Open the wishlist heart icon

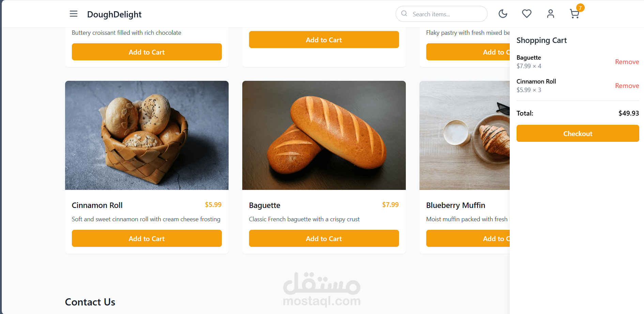point(526,14)
